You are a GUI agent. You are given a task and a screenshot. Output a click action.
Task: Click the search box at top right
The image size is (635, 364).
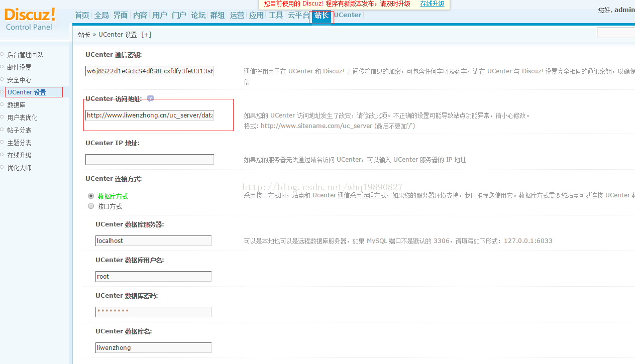616,33
